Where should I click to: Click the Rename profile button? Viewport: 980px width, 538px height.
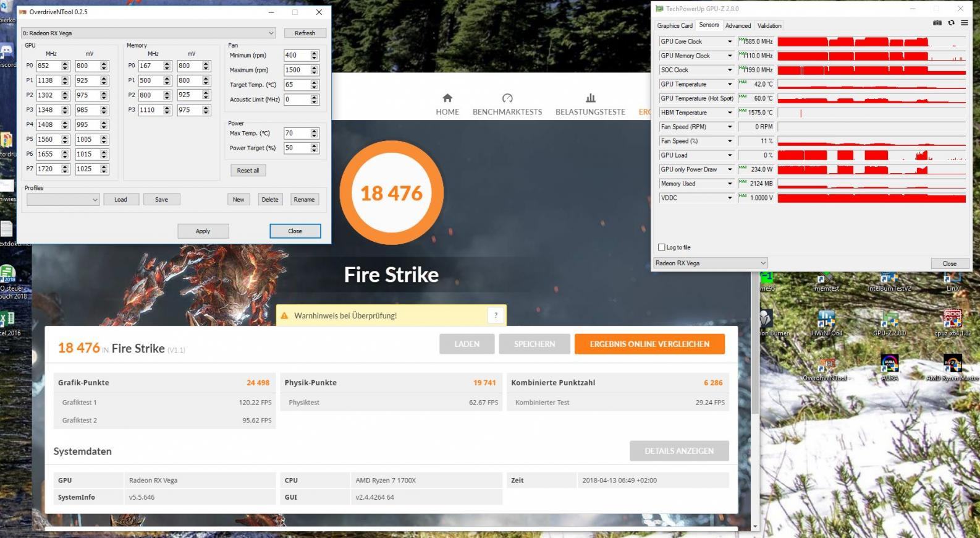pos(304,199)
